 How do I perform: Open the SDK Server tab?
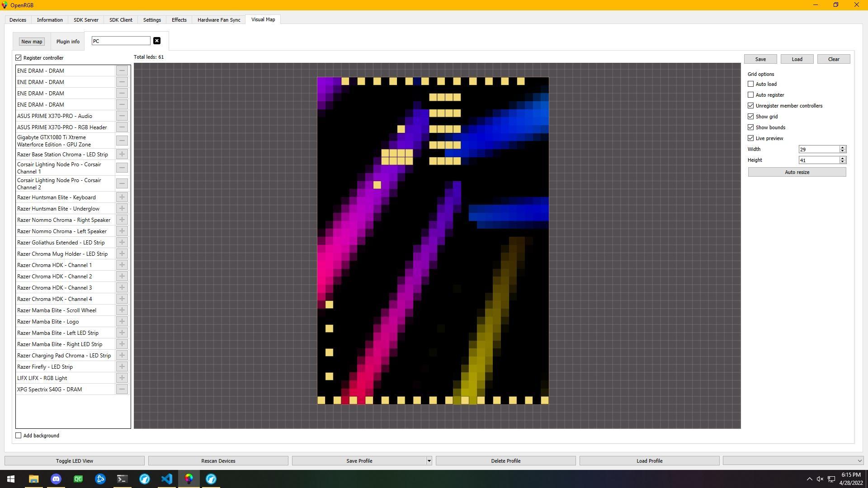pyautogui.click(x=86, y=20)
